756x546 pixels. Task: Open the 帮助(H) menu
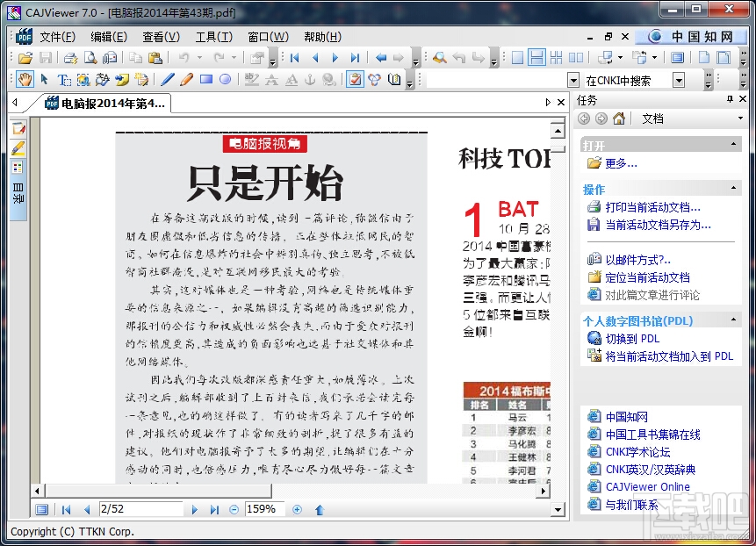(x=322, y=37)
